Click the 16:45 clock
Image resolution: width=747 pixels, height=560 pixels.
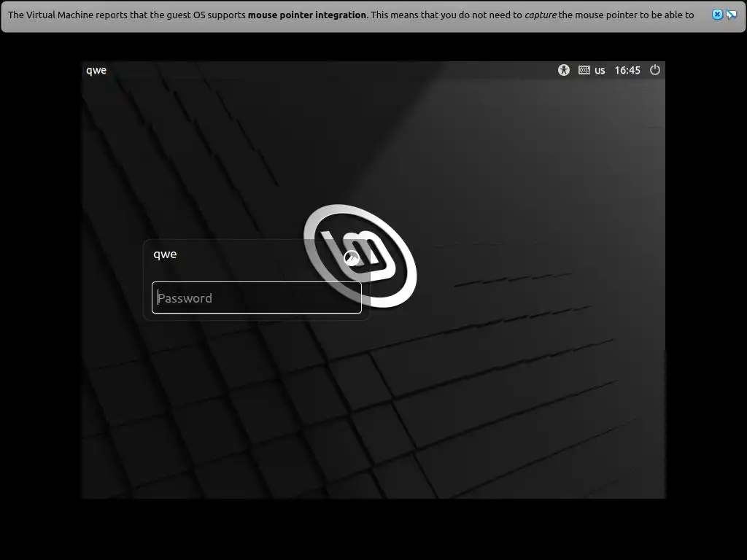pyautogui.click(x=627, y=71)
